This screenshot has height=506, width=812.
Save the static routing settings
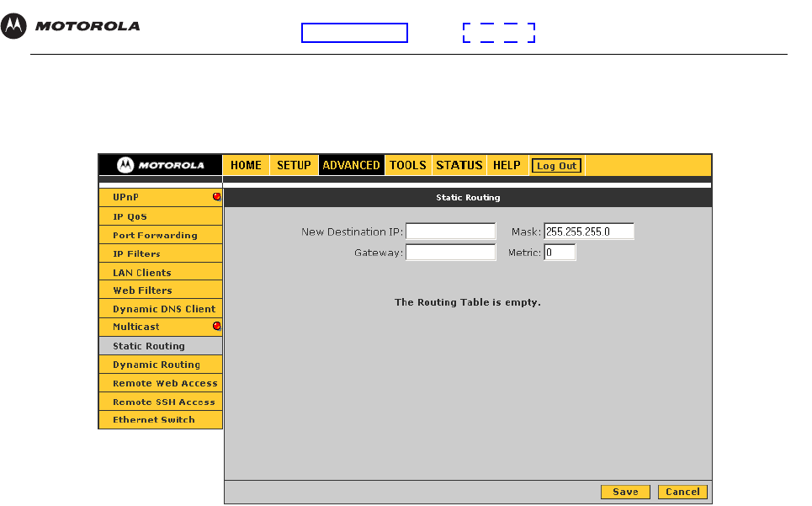pyautogui.click(x=625, y=492)
